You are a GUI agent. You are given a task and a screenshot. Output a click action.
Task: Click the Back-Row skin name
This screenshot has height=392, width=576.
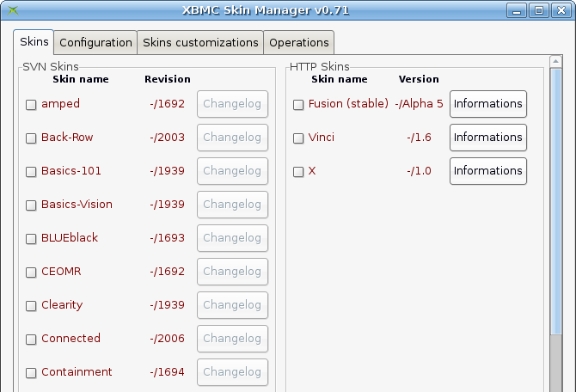coord(67,138)
